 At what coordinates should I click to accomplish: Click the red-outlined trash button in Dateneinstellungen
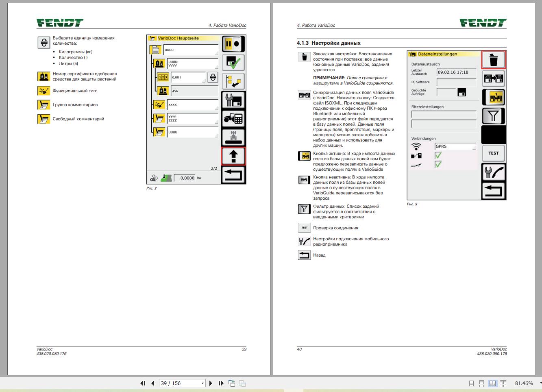[494, 60]
